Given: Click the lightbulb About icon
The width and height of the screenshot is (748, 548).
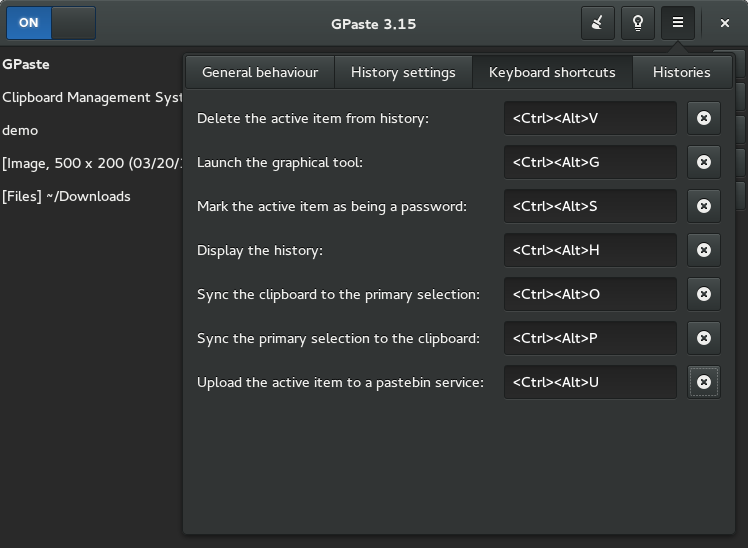Looking at the screenshot, I should point(638,23).
